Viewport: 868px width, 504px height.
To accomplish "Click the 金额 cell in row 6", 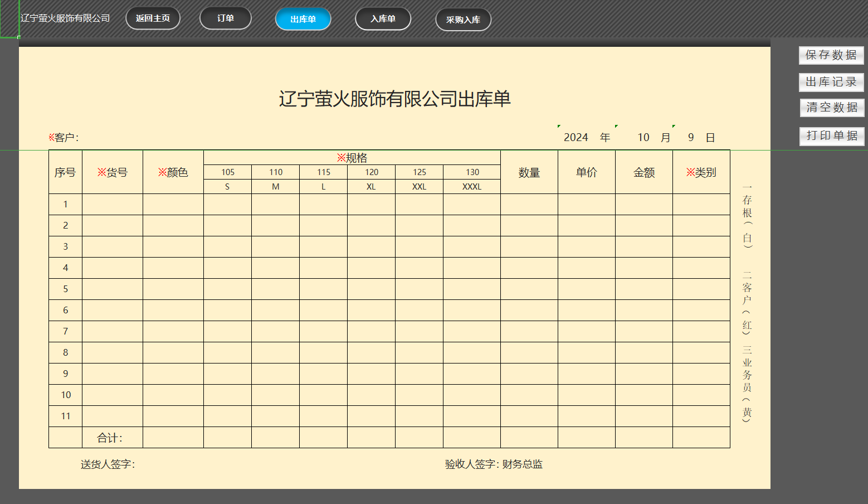I will click(644, 311).
